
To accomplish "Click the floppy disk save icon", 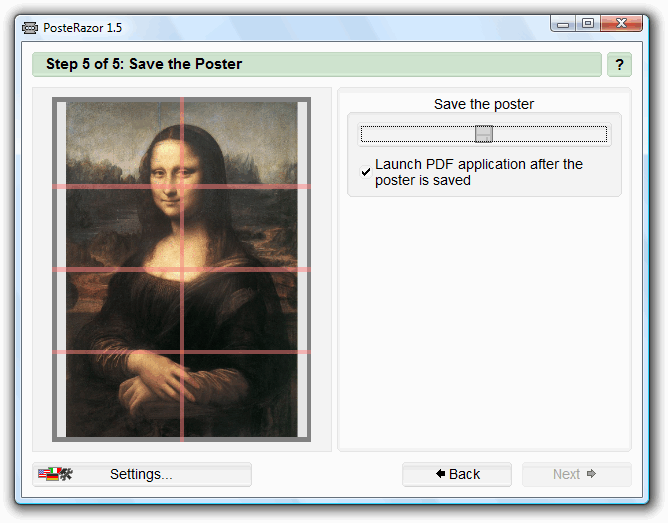I will [484, 134].
